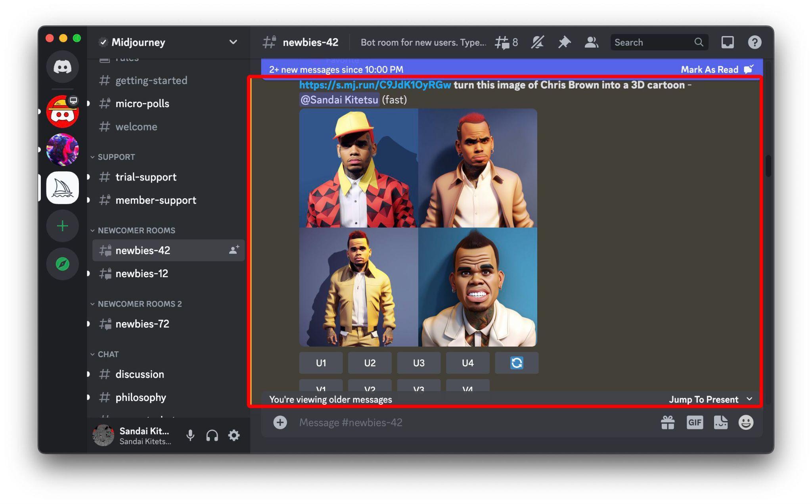Click Mark As Read
This screenshot has height=504, width=812.
click(x=717, y=69)
